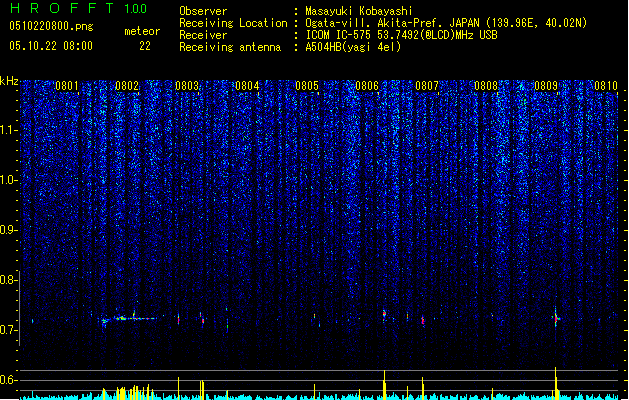Click the Receiver label

coord(203,35)
